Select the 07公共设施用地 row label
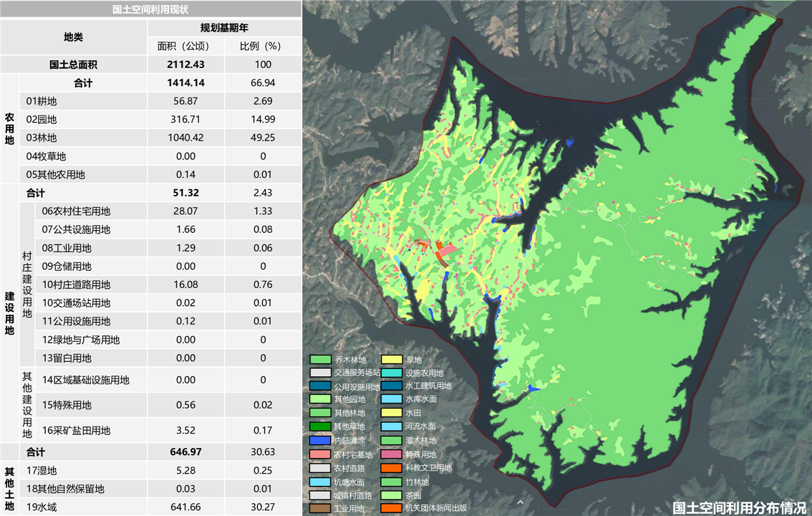The width and height of the screenshot is (812, 516). 76,229
